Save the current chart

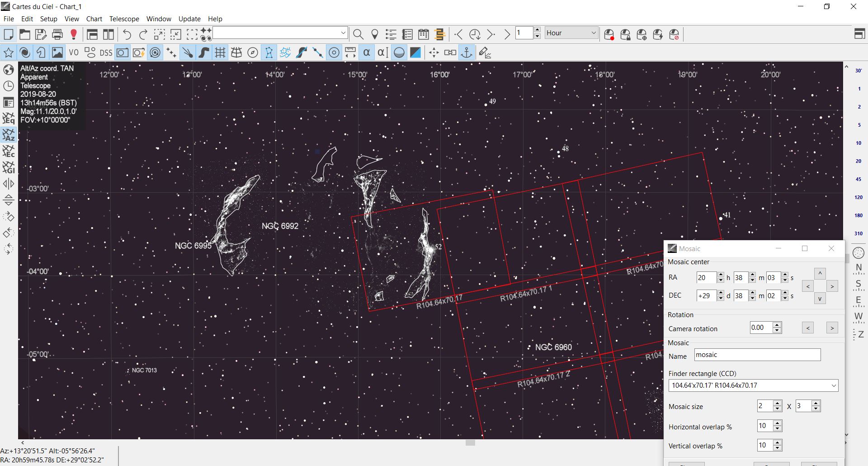click(x=41, y=34)
